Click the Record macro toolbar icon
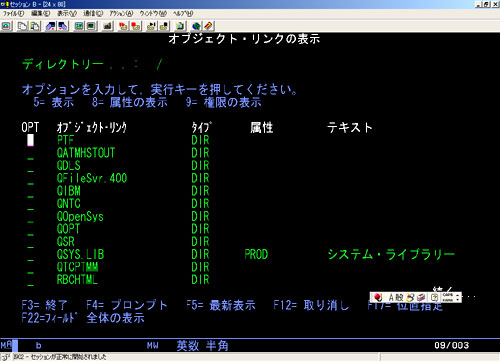This screenshot has width=500, height=363. (123, 26)
